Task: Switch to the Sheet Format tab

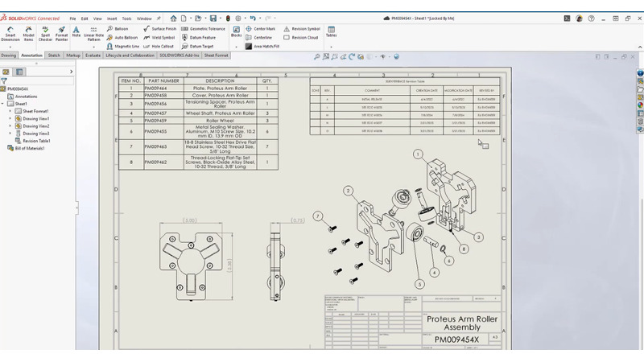Action: pos(216,56)
